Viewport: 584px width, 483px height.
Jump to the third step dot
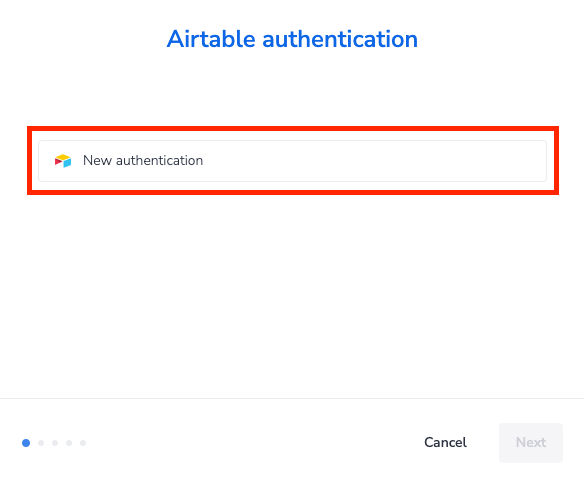pos(55,443)
